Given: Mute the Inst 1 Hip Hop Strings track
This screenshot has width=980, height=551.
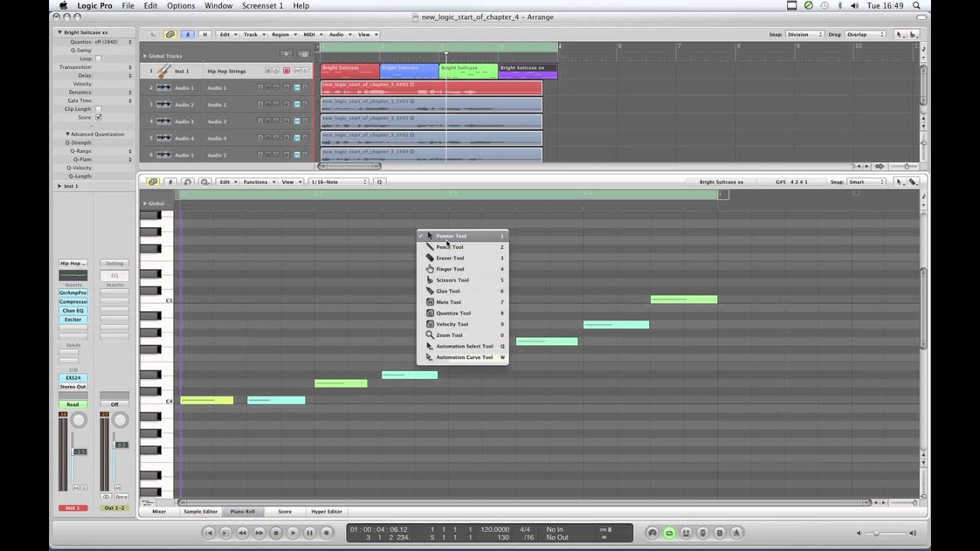Looking at the screenshot, I should 296,71.
